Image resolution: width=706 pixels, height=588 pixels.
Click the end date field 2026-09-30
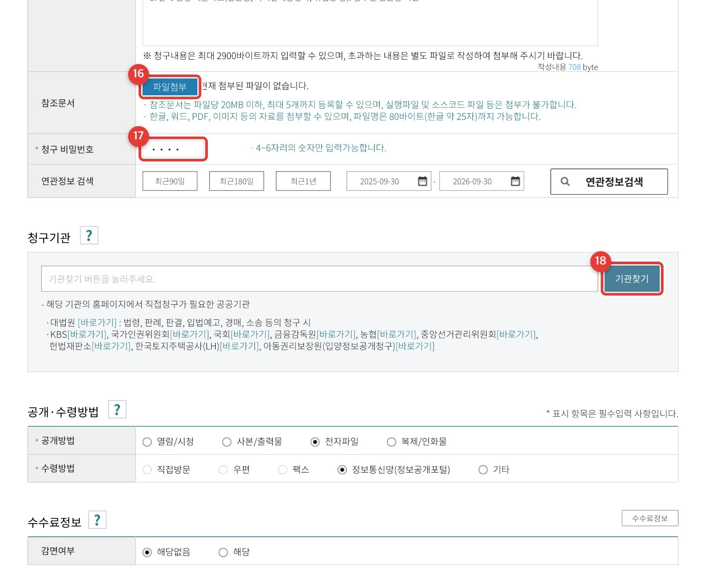(482, 181)
